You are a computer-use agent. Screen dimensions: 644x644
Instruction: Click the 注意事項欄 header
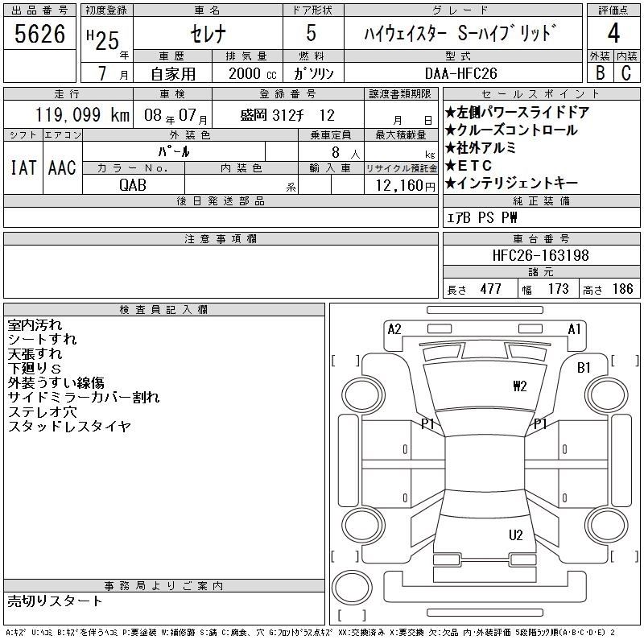221,238
